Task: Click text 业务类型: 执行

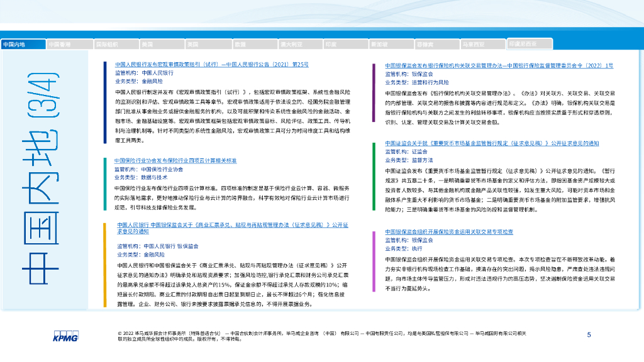Action: pyautogui.click(x=404, y=249)
